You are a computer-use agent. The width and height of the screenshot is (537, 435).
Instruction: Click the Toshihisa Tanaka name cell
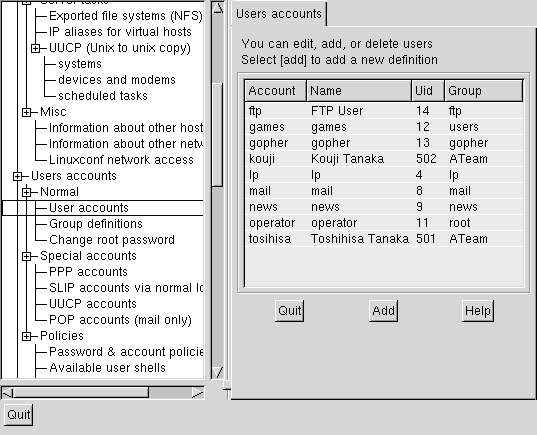(x=360, y=239)
